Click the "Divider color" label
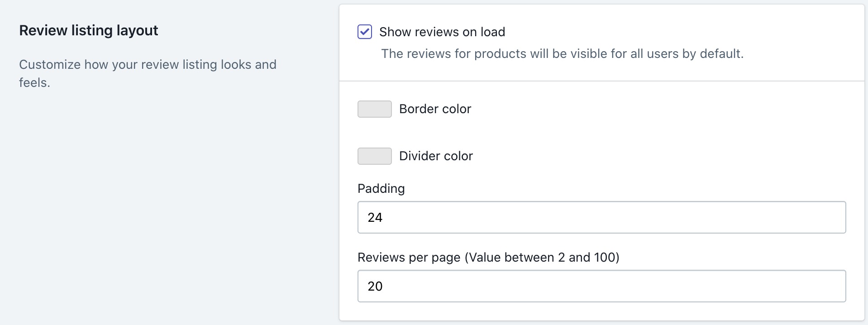Image resolution: width=868 pixels, height=325 pixels. pos(436,156)
